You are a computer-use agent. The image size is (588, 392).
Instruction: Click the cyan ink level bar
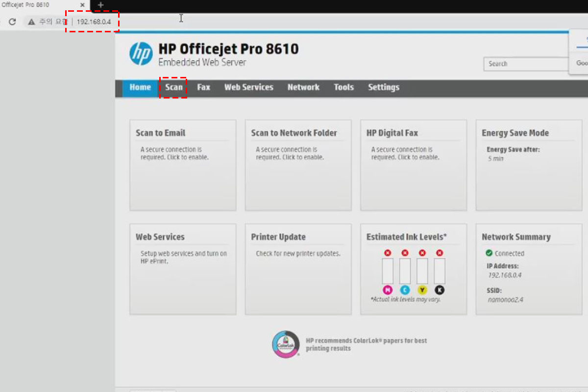coord(405,271)
